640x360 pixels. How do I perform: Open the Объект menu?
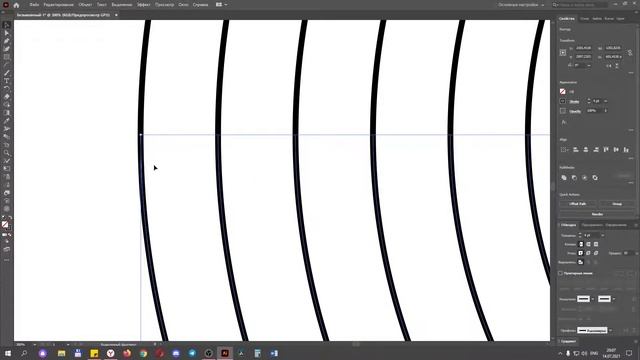click(85, 5)
